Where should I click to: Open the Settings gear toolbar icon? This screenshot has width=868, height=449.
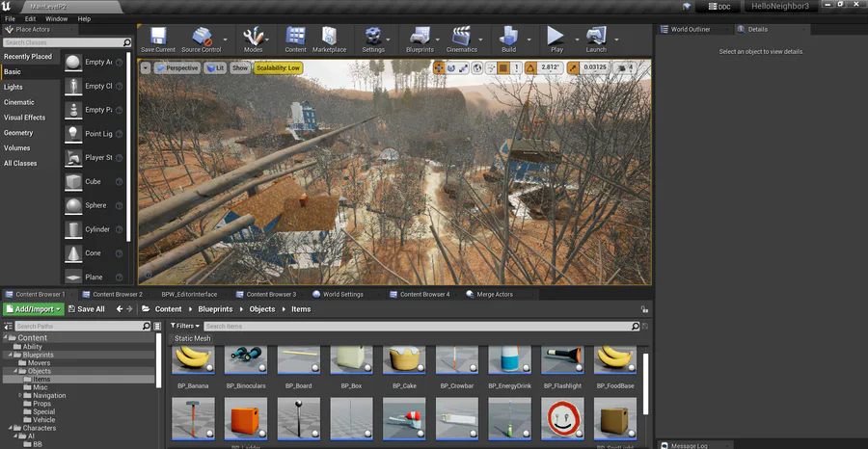tap(373, 36)
